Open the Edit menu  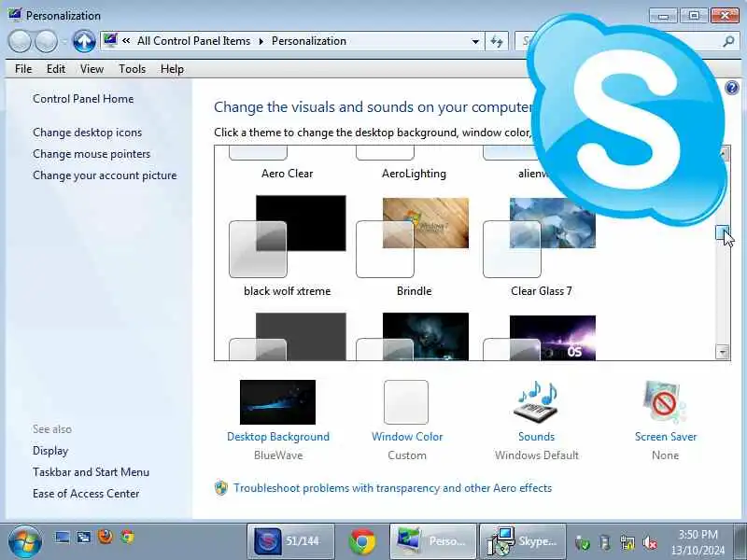point(56,69)
